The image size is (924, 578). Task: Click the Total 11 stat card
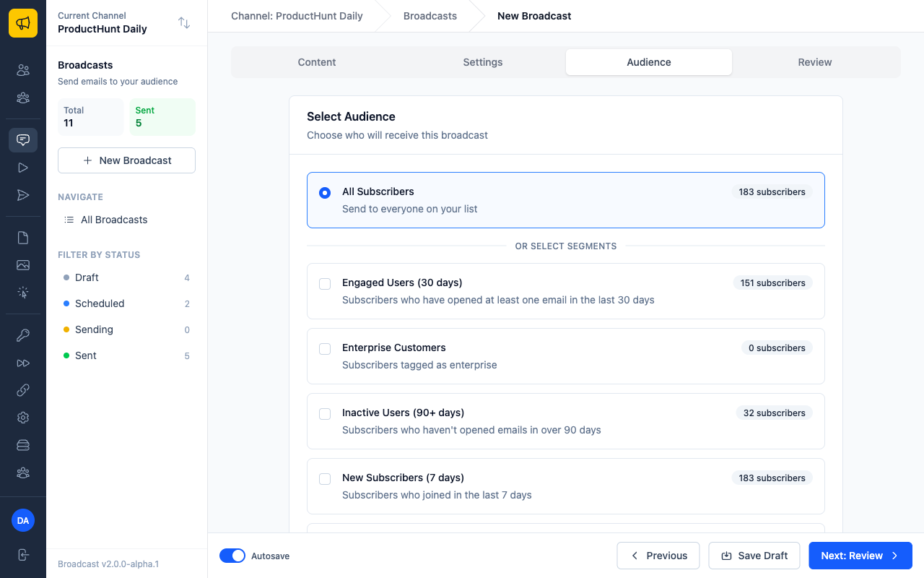coord(90,117)
